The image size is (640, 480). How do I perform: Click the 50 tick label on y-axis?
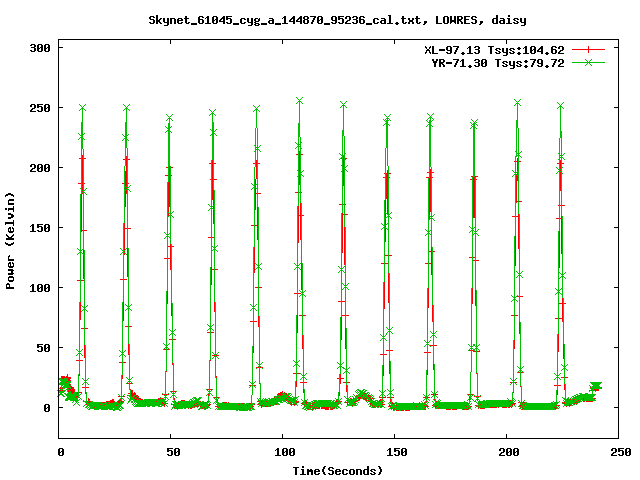coord(44,348)
